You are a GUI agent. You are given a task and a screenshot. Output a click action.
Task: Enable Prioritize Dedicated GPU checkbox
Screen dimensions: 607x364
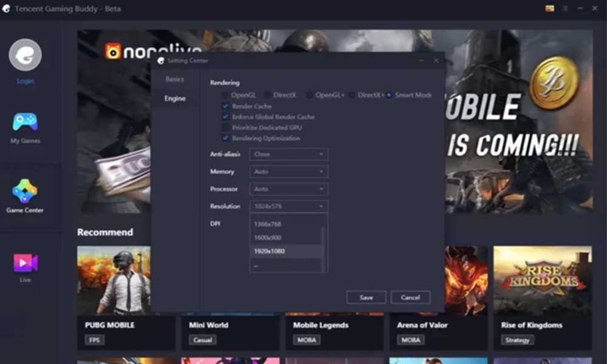pyautogui.click(x=225, y=127)
